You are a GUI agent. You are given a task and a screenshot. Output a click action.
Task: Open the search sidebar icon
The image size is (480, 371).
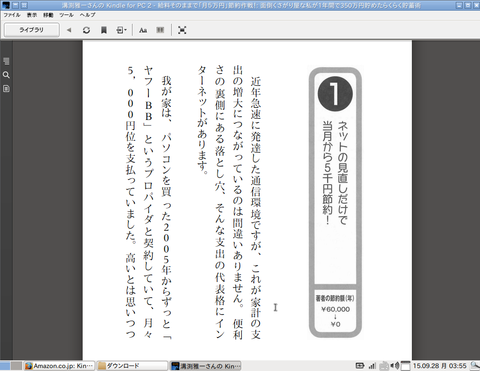click(x=6, y=75)
